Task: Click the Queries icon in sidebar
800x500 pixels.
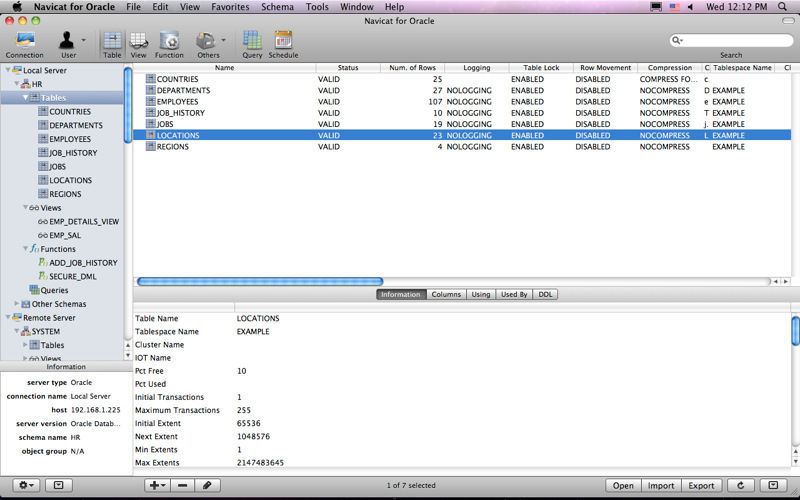Action: (x=34, y=290)
